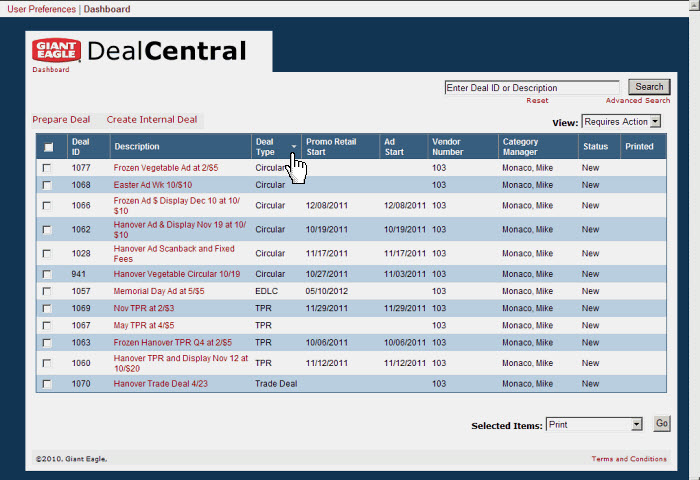The image size is (700, 480).
Task: Open the Selected Items Print dropdown
Action: pyautogui.click(x=594, y=425)
